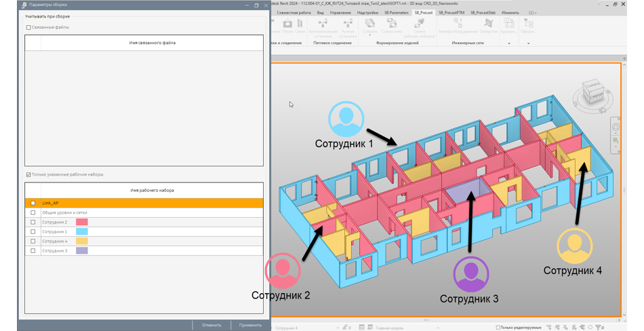The image size is (644, 331).
Task: Select Автоматическая установка loop connection tool
Action: [323, 24]
